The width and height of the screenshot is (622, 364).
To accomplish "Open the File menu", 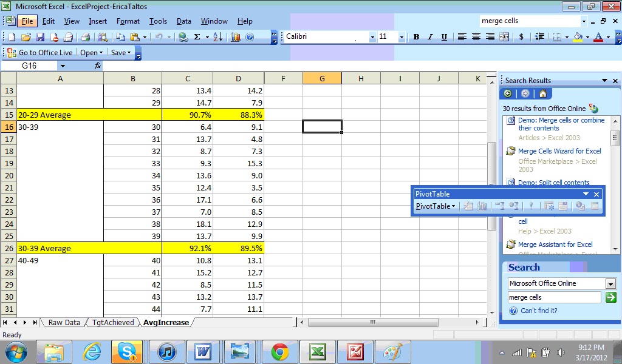I will pos(27,21).
